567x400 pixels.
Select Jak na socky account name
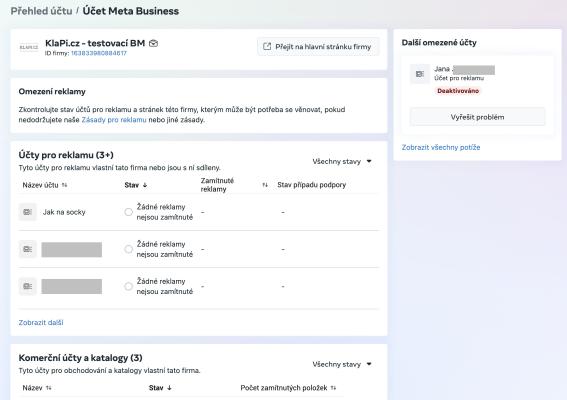(64, 212)
